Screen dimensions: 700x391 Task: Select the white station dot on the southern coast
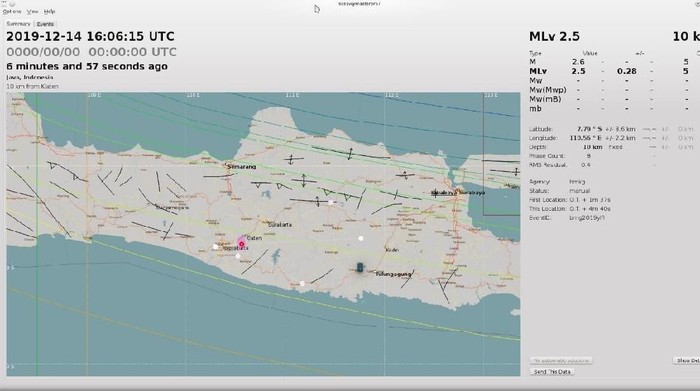tap(302, 283)
